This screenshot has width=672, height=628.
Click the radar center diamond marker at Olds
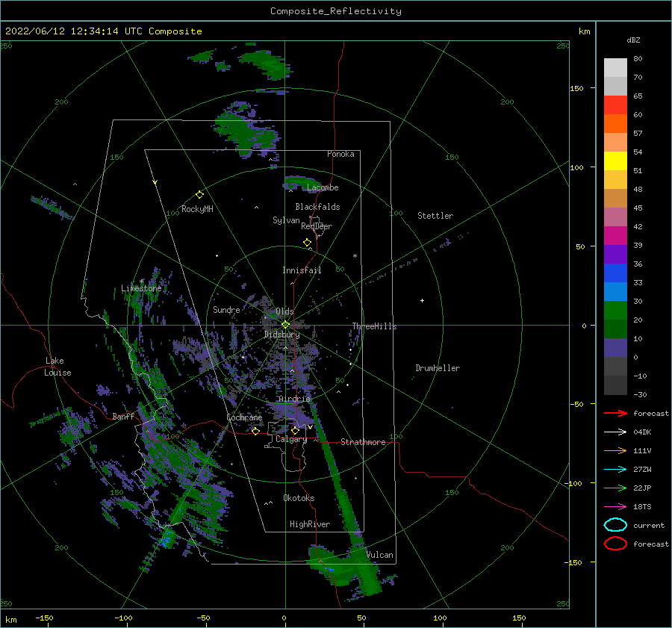click(x=285, y=325)
